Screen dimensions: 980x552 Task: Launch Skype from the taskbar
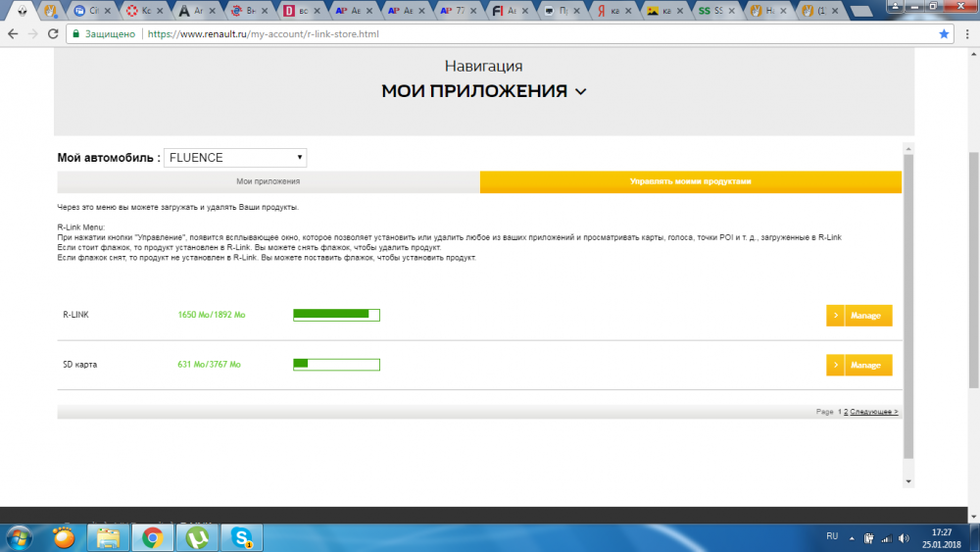pos(242,537)
